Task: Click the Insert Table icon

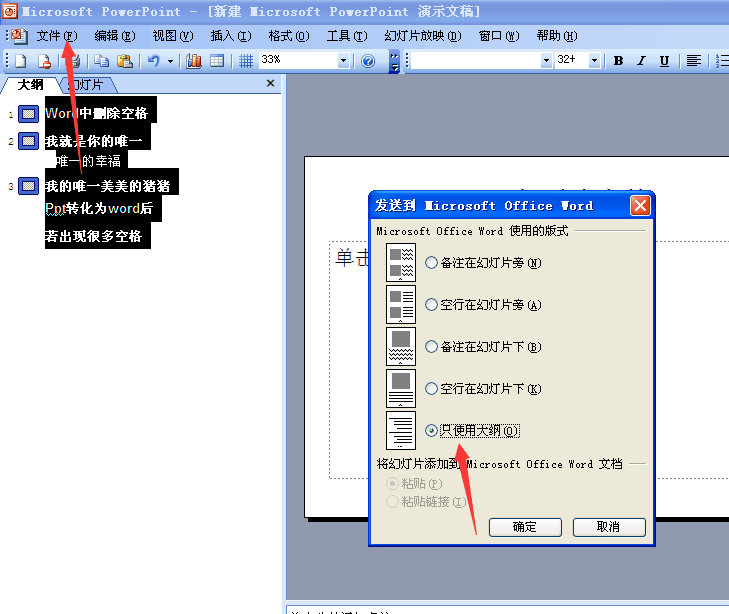Action: point(217,61)
